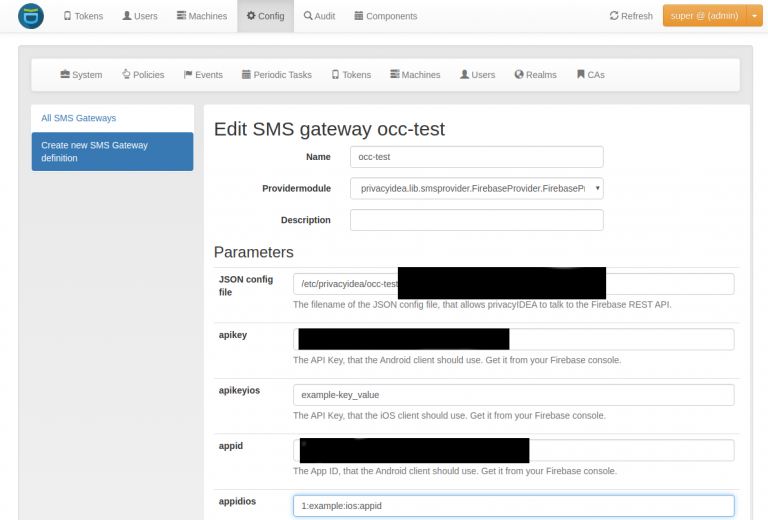Click the appidios input field

pyautogui.click(x=514, y=506)
